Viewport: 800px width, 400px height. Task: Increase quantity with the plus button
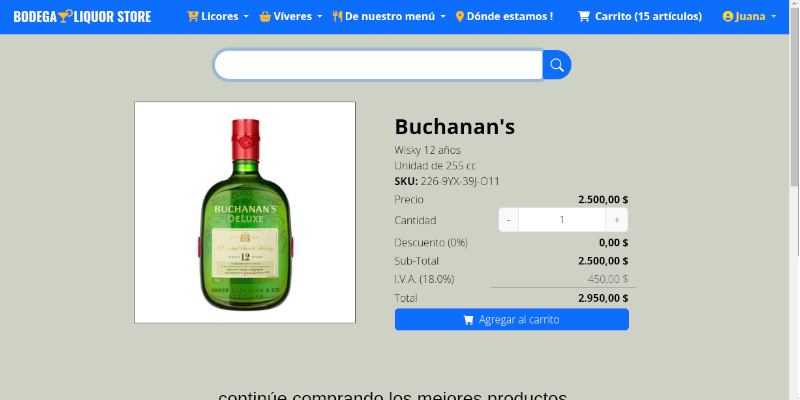tap(617, 220)
